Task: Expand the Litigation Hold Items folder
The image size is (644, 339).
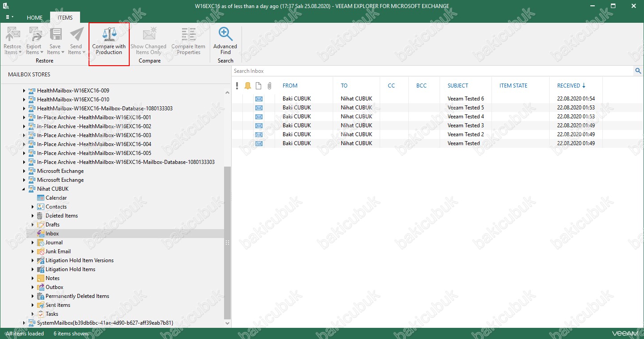Action: coord(33,269)
